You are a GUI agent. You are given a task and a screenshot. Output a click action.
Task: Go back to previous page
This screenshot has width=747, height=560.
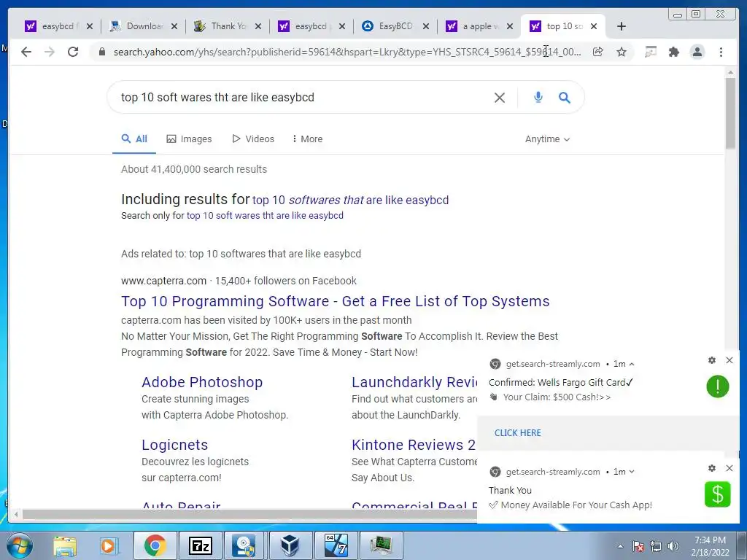click(26, 52)
